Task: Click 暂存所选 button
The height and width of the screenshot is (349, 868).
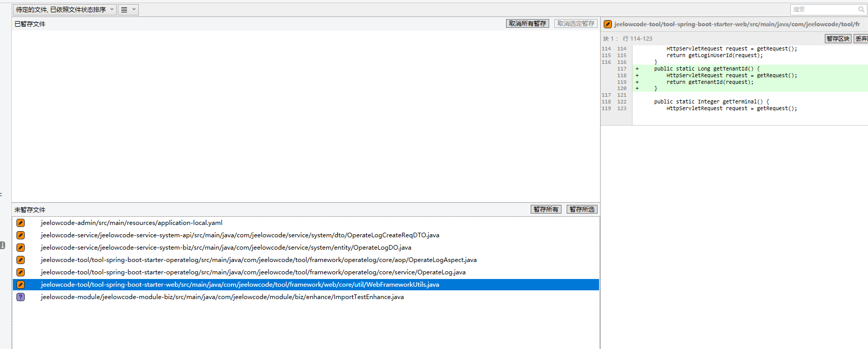Action: 582,210
